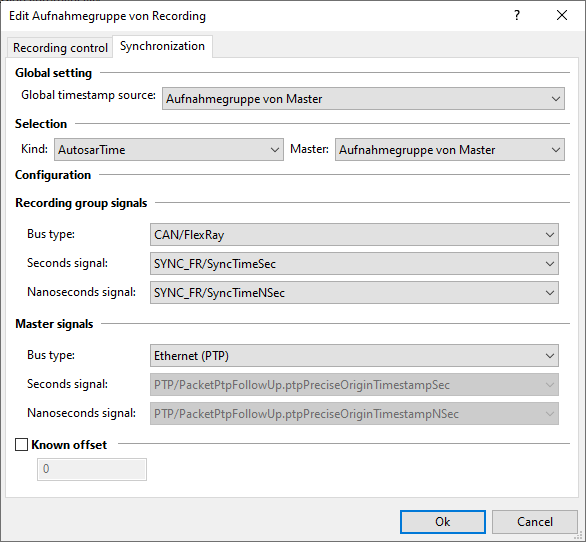The image size is (586, 542).
Task: Click the Selection section heading
Action: point(41,124)
